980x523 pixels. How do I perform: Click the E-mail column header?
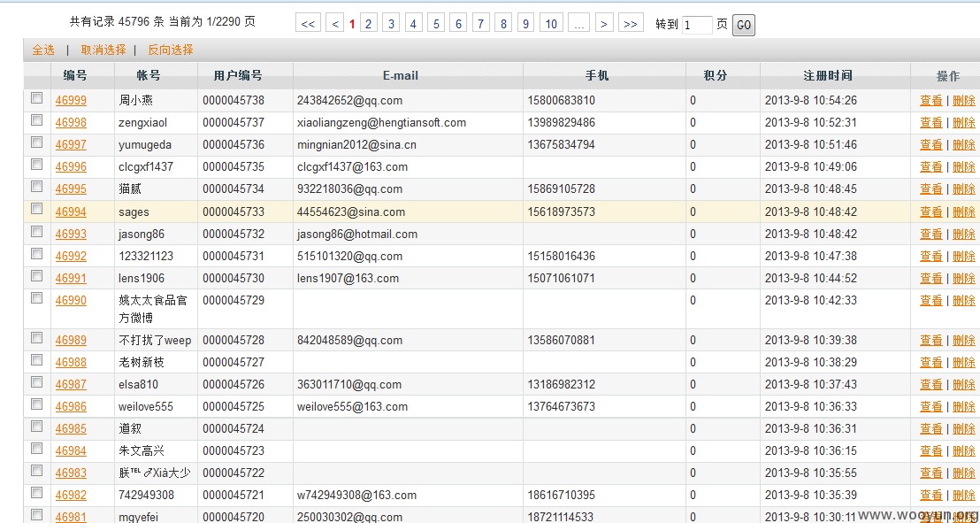coord(401,76)
